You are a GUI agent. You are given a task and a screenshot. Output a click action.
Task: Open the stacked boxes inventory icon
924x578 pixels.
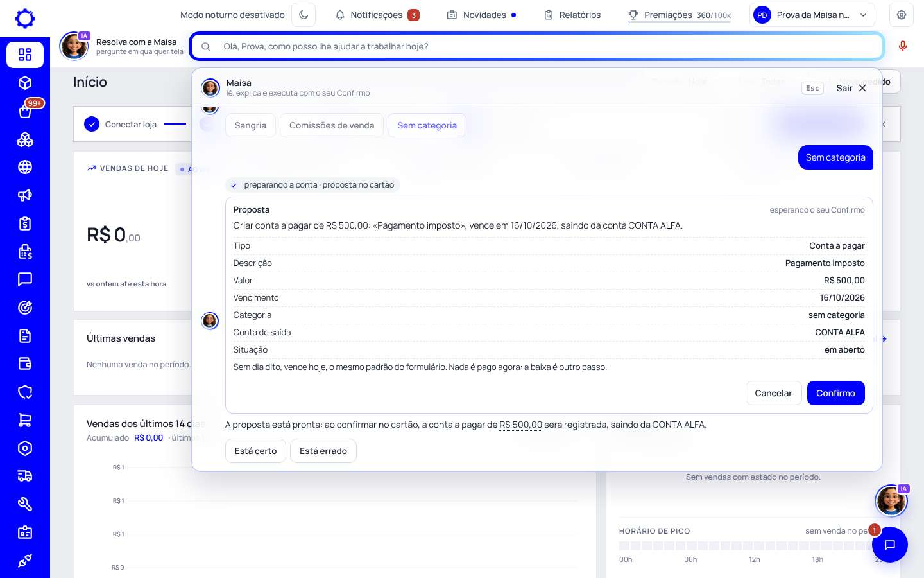pos(25,139)
